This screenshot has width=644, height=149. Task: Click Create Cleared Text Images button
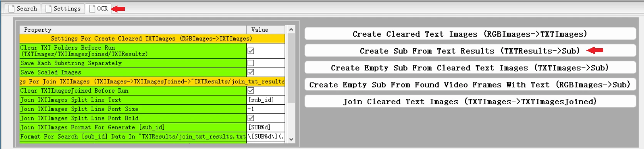coord(470,34)
